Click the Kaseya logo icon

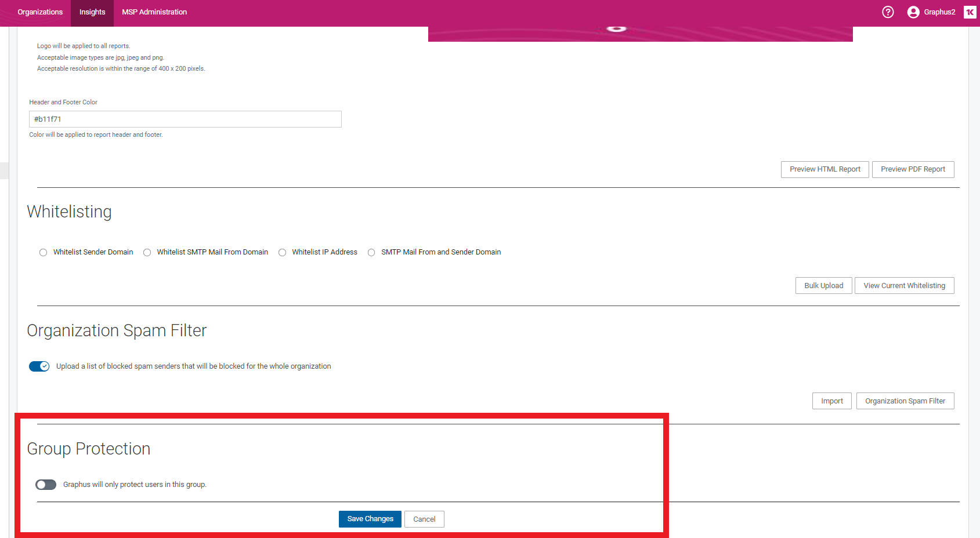(970, 12)
